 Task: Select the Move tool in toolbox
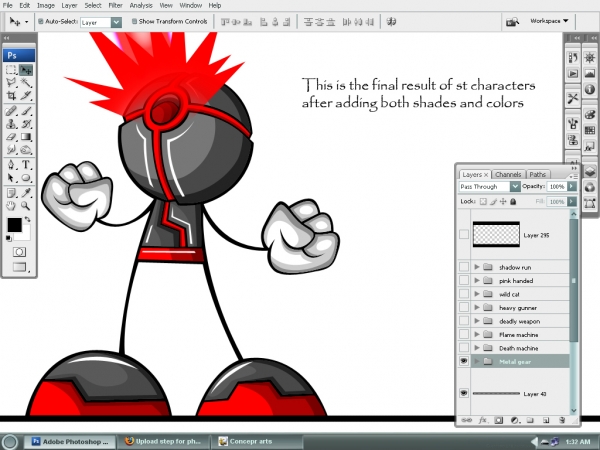click(x=26, y=70)
